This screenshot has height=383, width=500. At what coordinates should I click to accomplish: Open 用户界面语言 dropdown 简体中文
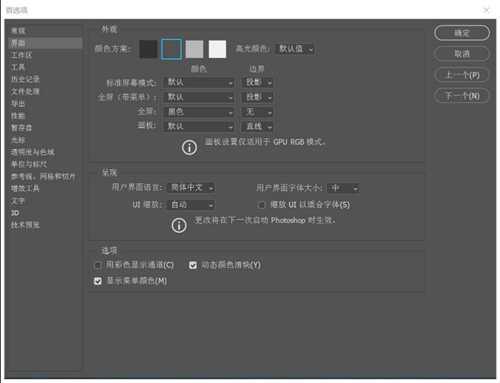pyautogui.click(x=191, y=188)
